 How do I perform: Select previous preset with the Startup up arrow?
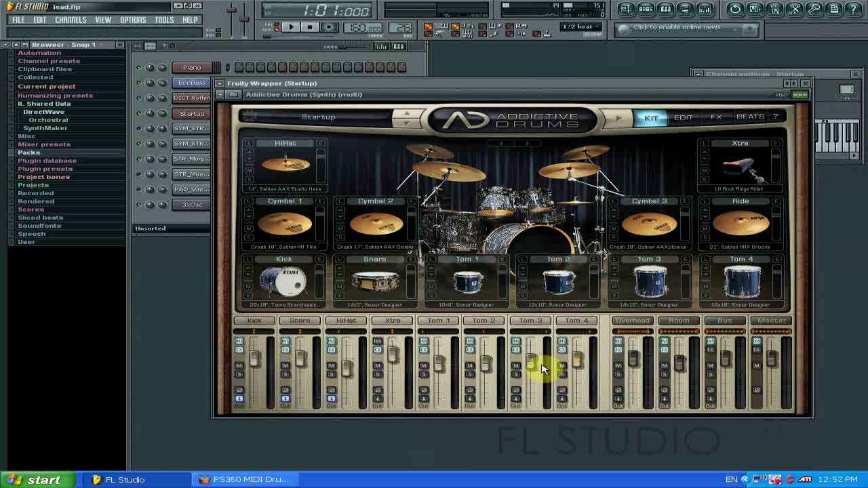(x=406, y=113)
